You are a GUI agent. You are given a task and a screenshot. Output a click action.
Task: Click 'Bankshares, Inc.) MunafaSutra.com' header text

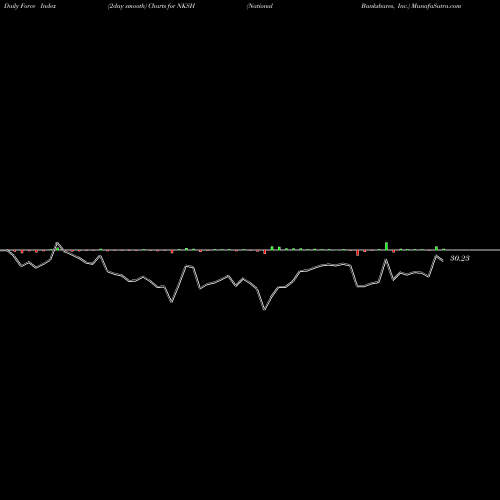(x=411, y=6)
